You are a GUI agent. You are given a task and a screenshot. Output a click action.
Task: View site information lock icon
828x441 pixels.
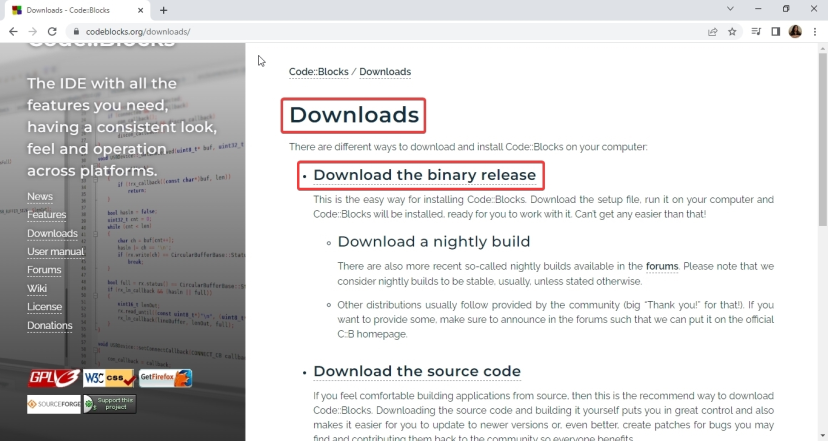[76, 32]
